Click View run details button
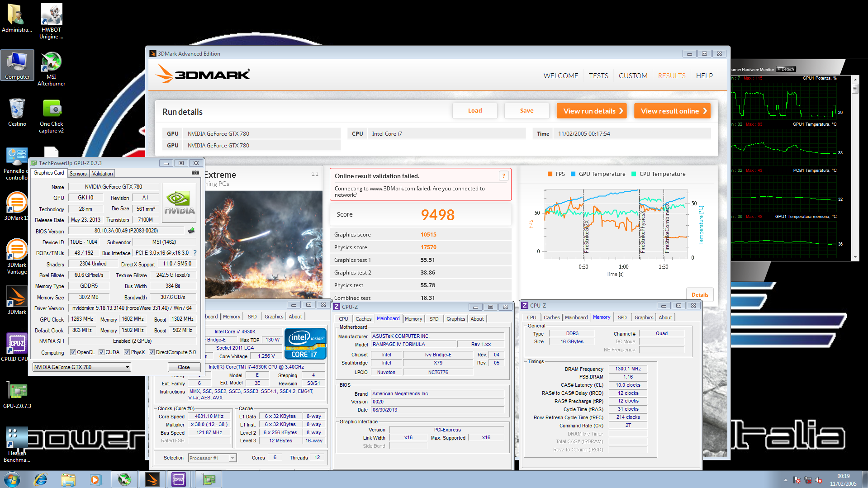868x488 pixels. [x=592, y=111]
